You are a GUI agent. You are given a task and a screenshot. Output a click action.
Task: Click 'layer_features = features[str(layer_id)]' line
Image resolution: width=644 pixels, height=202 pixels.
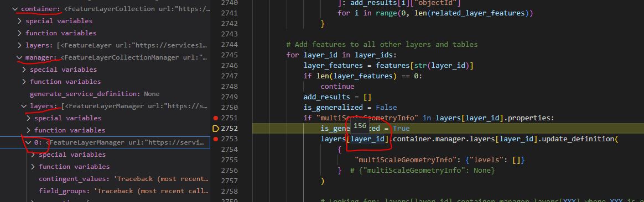(389, 66)
